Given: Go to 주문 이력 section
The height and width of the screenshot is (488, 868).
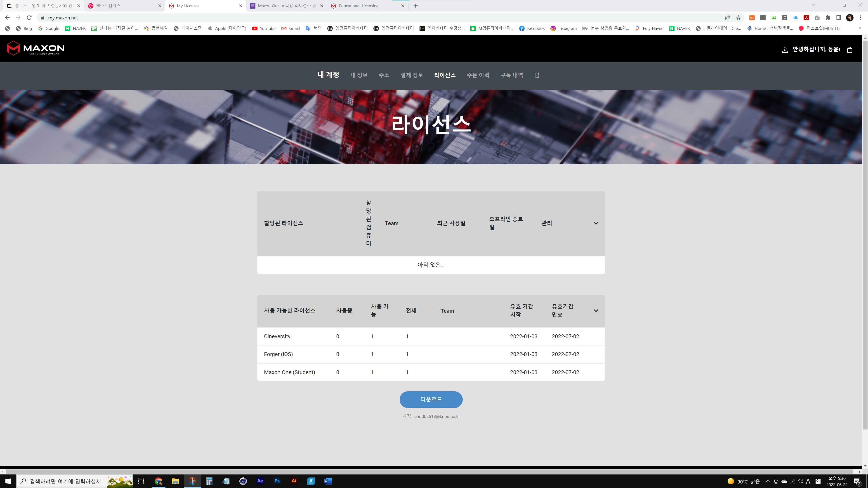Looking at the screenshot, I should (478, 75).
